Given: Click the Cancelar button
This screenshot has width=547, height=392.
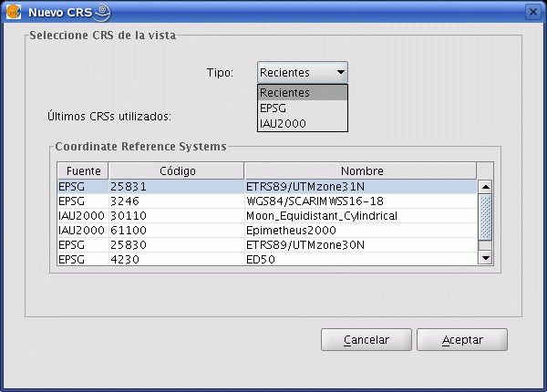Looking at the screenshot, I should coord(366,339).
